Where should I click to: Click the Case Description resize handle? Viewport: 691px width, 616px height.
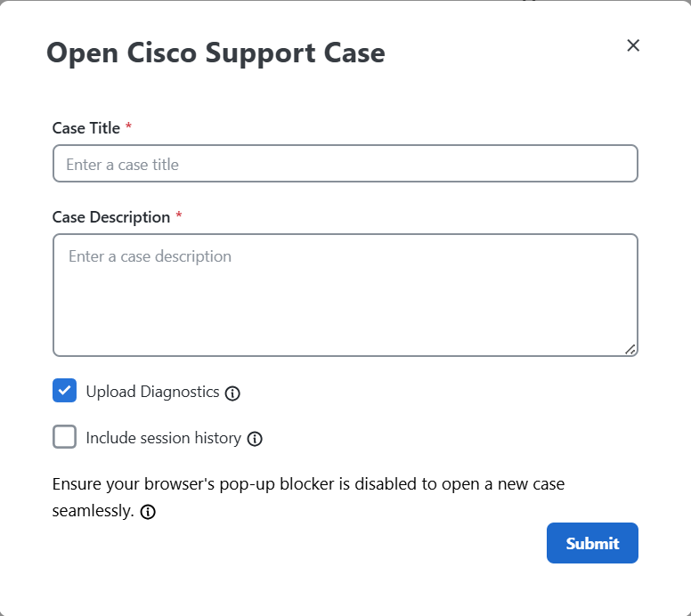tap(630, 350)
